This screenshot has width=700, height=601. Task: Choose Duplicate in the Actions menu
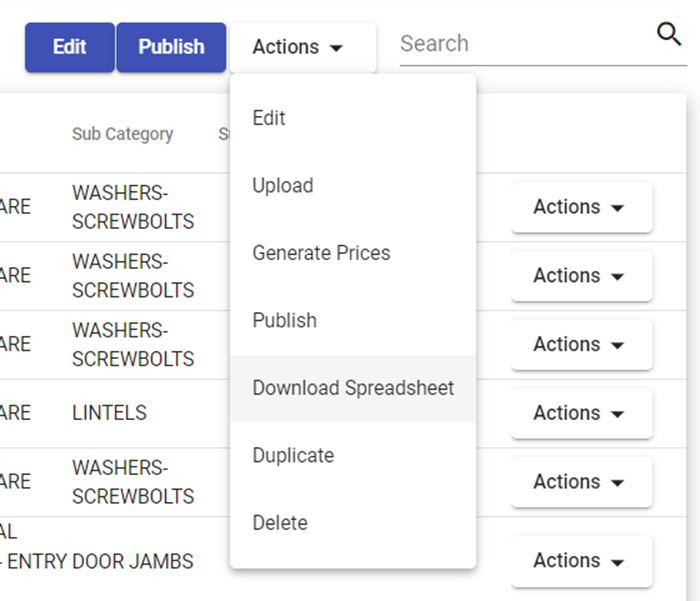(x=293, y=456)
